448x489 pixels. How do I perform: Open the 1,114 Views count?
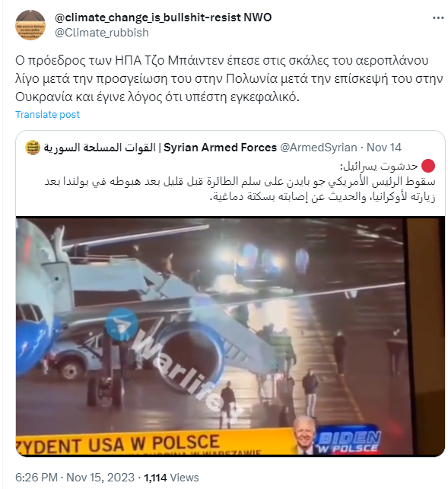pos(171,477)
